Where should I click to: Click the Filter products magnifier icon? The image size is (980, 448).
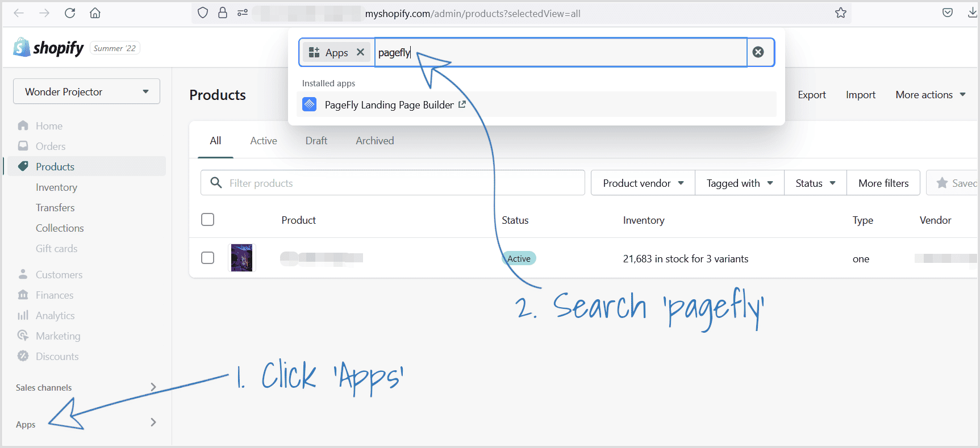pos(216,182)
